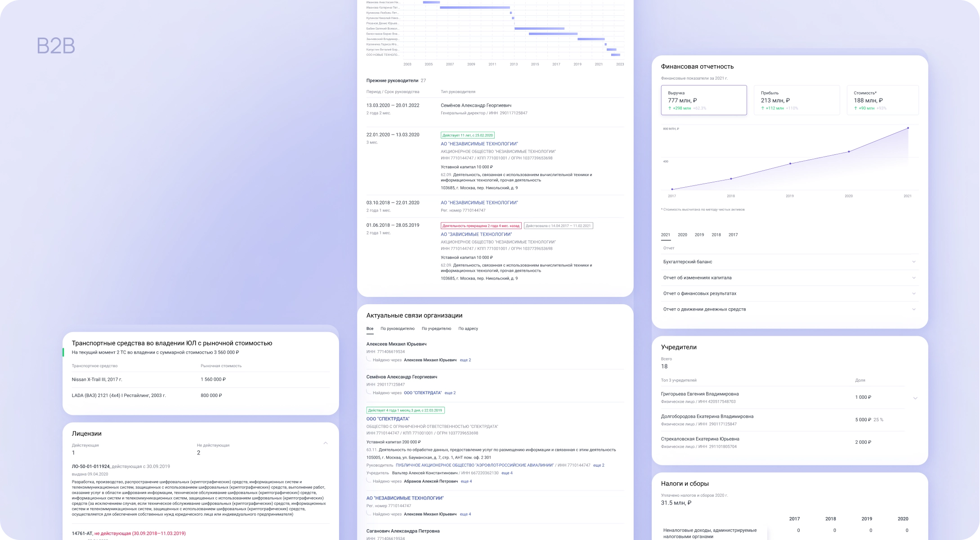Switch to year 2020 in financial reports
The width and height of the screenshot is (980, 540).
682,234
